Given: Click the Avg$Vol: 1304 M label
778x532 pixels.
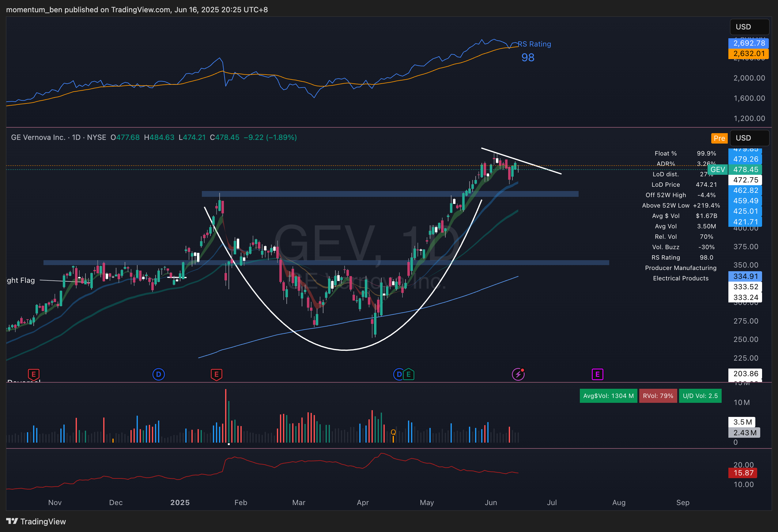Looking at the screenshot, I should click(x=608, y=396).
